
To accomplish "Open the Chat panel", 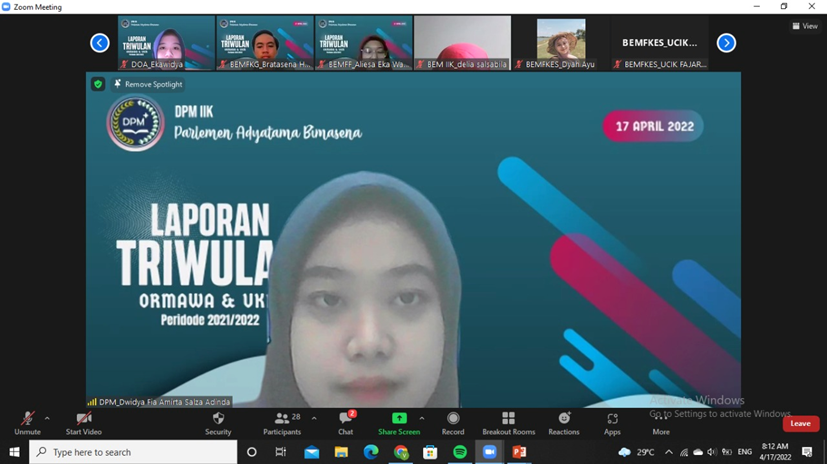I will coord(345,423).
